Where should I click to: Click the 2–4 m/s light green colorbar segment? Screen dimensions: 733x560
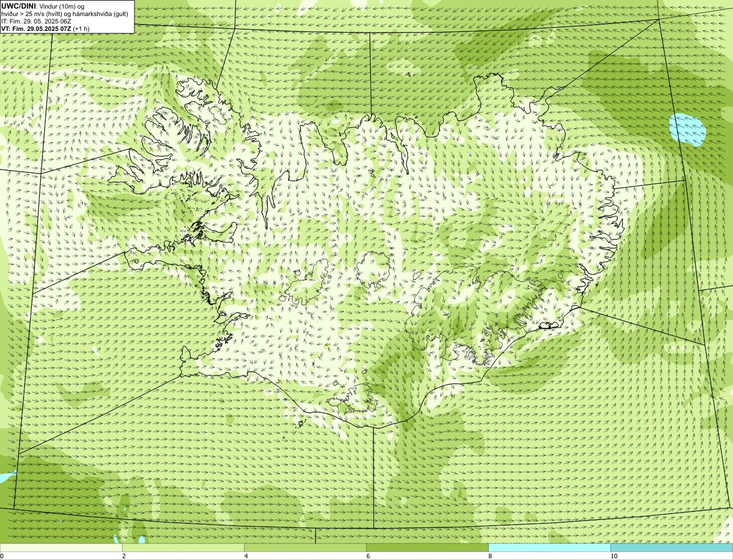coord(183,548)
